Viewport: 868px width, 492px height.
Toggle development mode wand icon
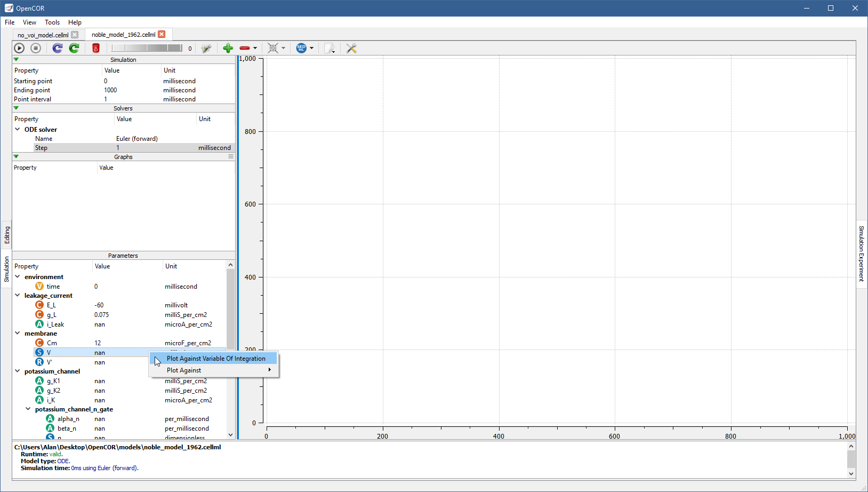206,49
